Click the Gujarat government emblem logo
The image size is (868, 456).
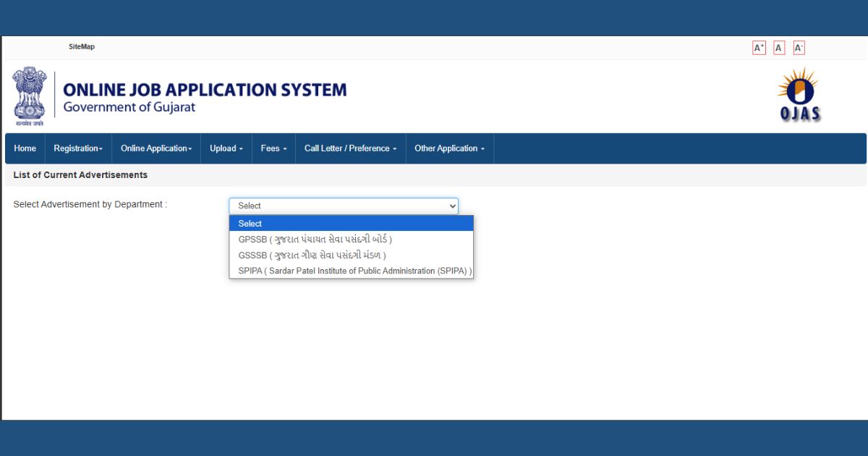[x=30, y=96]
